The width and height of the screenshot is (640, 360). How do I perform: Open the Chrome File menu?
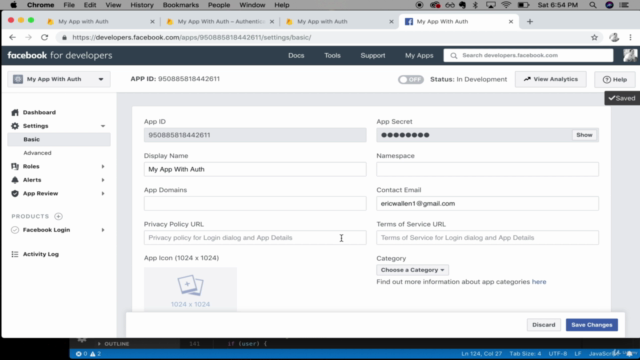point(69,5)
